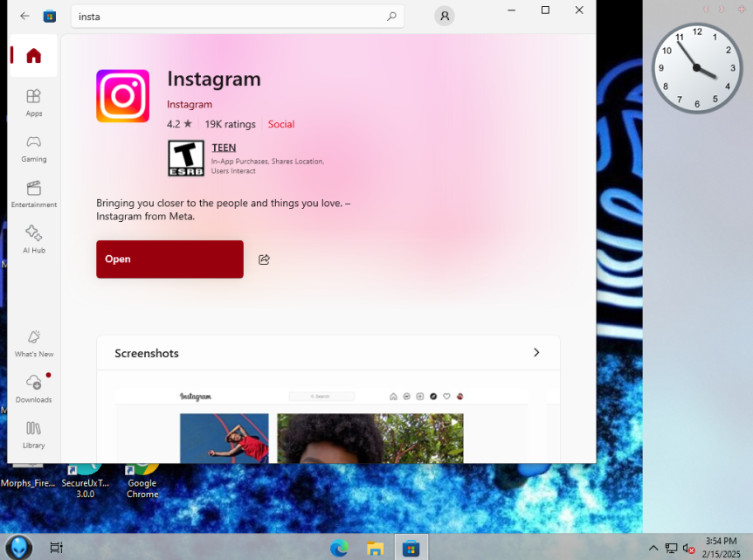Click the Google Chrome desktop shortcut
Viewport: 753px width, 560px height.
(142, 481)
